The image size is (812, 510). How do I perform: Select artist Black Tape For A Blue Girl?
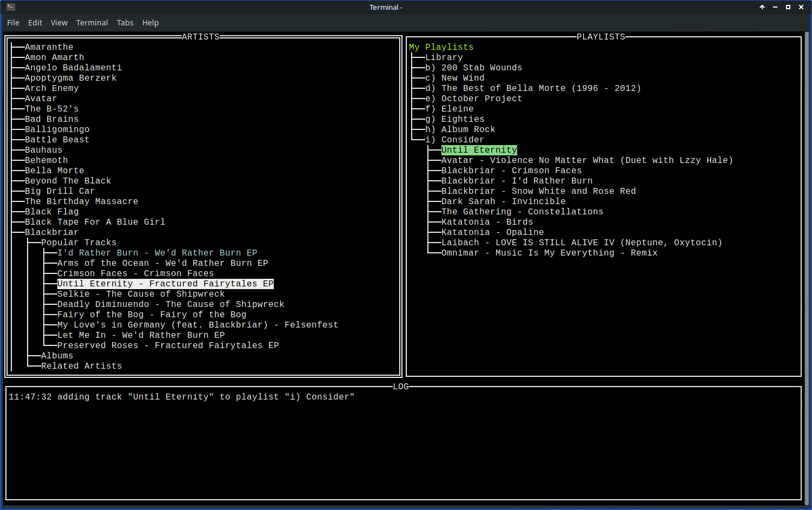pos(95,222)
